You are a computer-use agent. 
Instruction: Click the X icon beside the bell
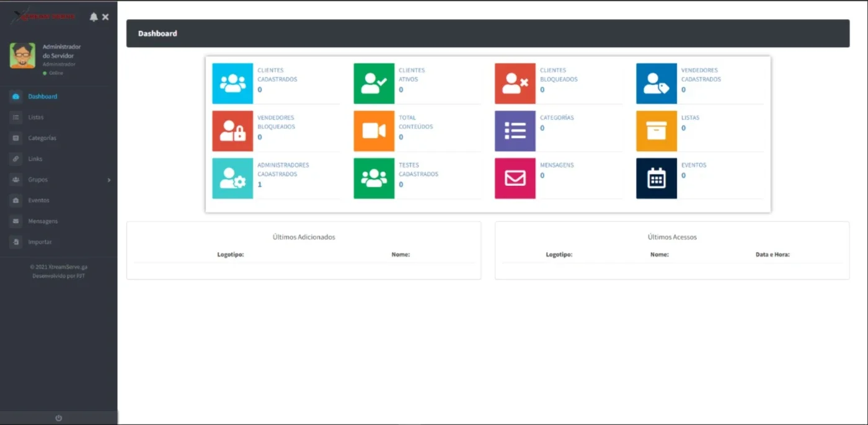tap(105, 17)
